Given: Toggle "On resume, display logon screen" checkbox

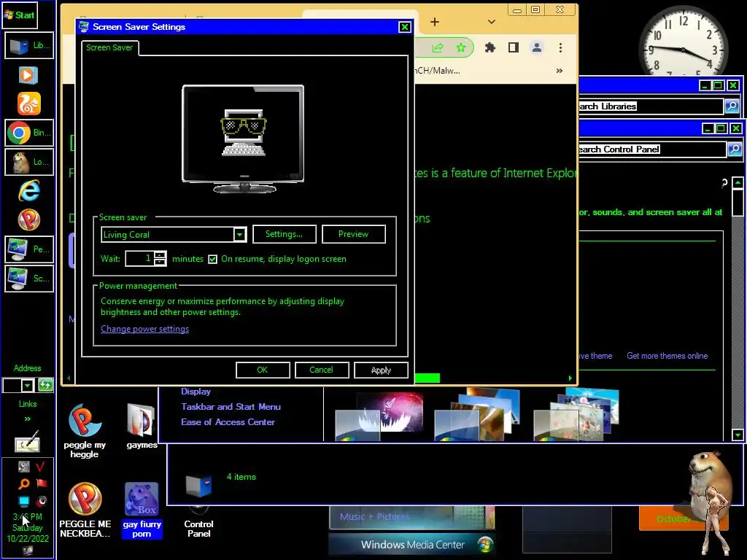Looking at the screenshot, I should 212,259.
